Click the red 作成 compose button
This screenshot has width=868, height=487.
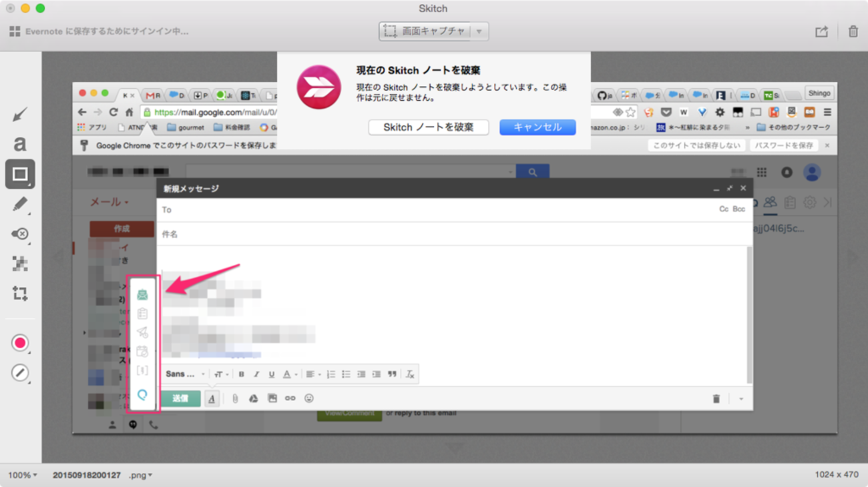(122, 228)
